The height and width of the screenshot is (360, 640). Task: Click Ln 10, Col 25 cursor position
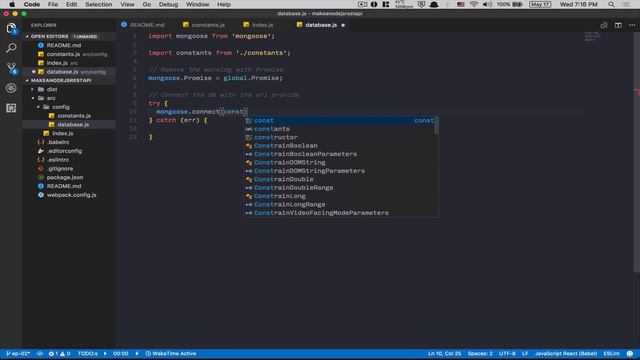[444, 353]
